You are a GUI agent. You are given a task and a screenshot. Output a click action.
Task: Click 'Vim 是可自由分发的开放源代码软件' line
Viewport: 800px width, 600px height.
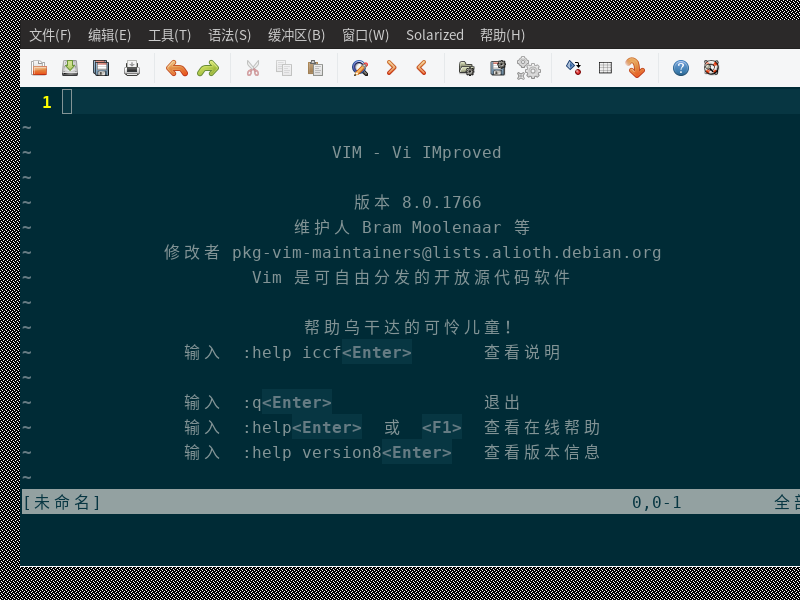coord(411,278)
